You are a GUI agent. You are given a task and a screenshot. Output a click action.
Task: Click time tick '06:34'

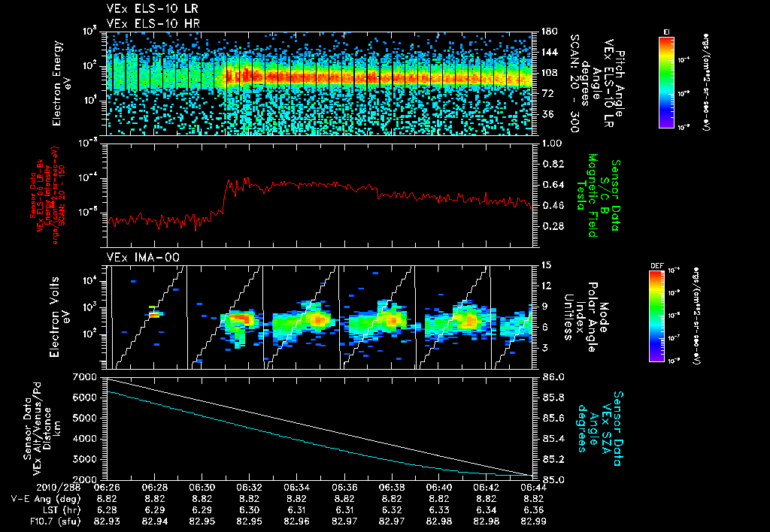coord(296,488)
